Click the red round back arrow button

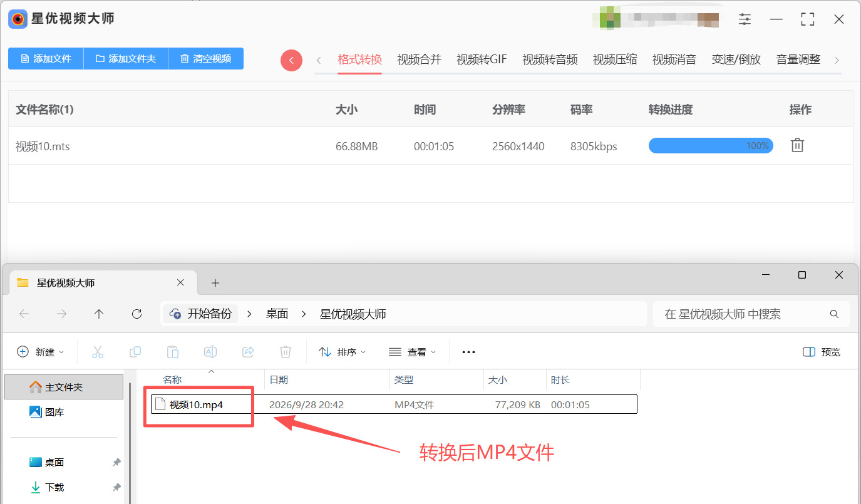tap(291, 60)
